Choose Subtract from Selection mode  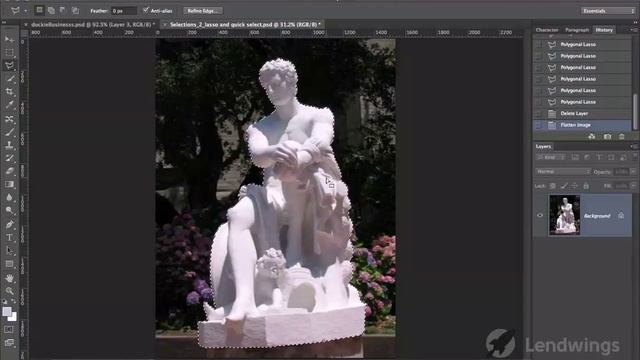click(63, 10)
